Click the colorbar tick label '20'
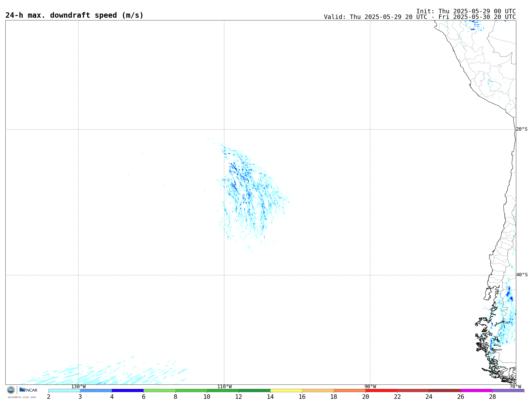 click(366, 397)
